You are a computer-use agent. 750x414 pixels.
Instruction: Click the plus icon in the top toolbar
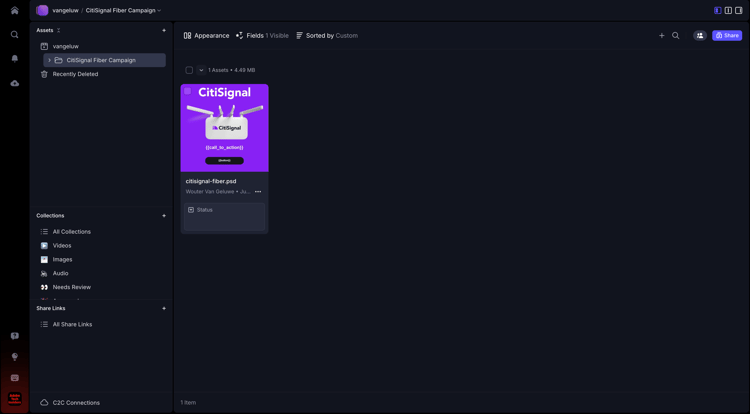662,35
